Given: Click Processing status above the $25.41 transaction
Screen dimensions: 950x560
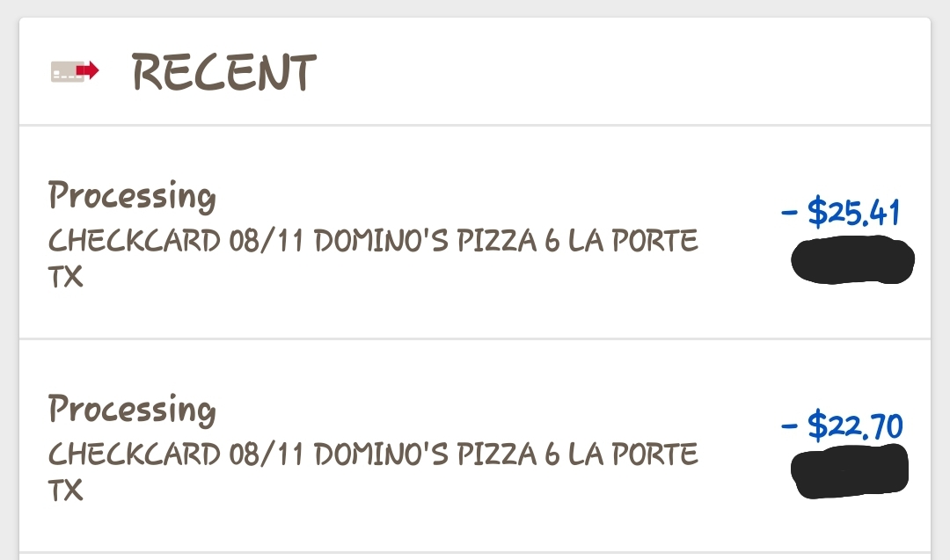Looking at the screenshot, I should [132, 195].
